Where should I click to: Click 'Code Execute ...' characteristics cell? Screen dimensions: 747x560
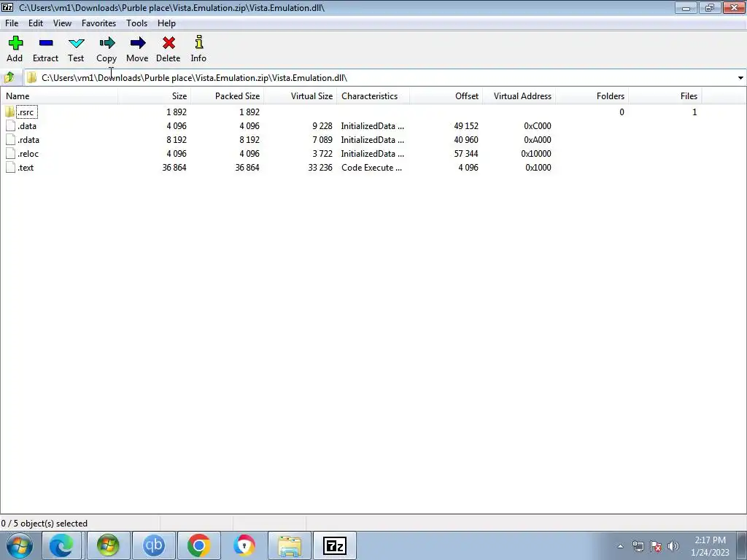(x=371, y=168)
